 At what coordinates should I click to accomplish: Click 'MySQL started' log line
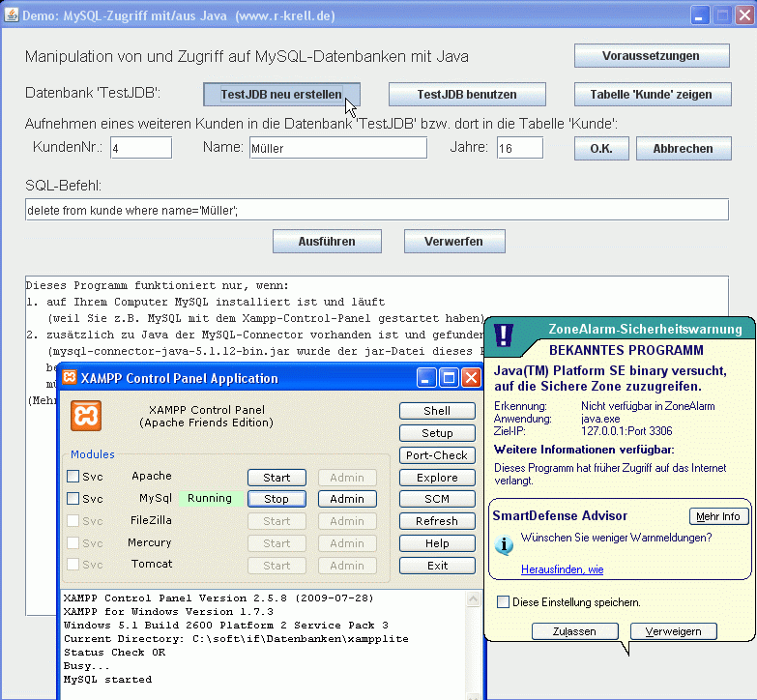[x=107, y=680]
